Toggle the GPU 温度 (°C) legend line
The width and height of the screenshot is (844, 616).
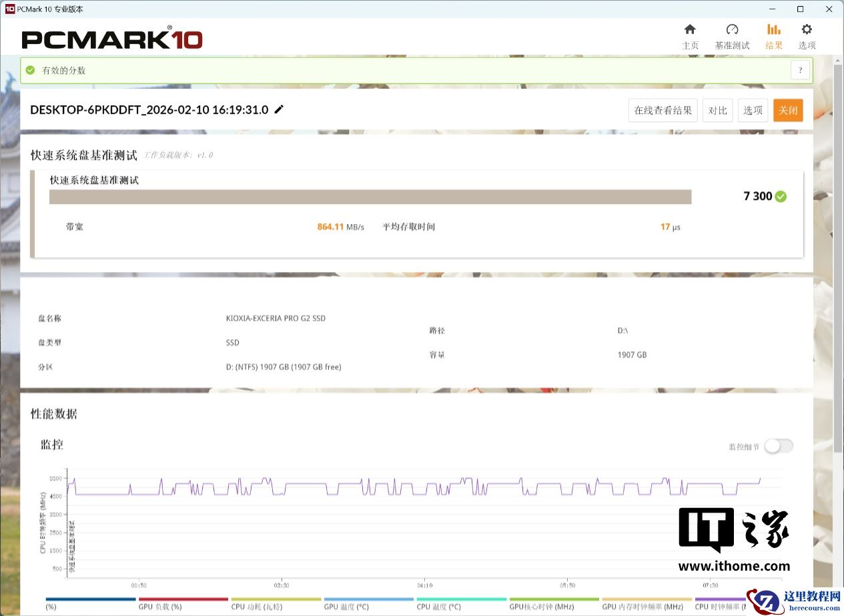(368, 603)
